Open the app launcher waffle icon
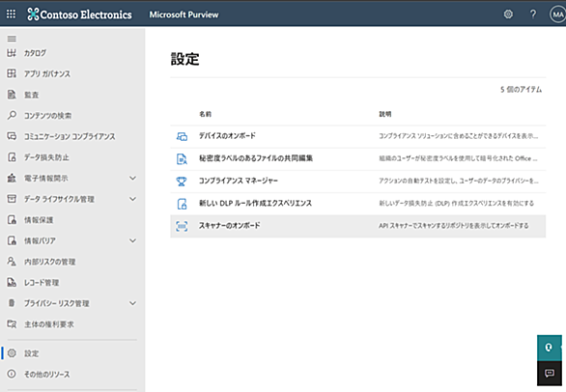The width and height of the screenshot is (566, 392). pyautogui.click(x=12, y=14)
